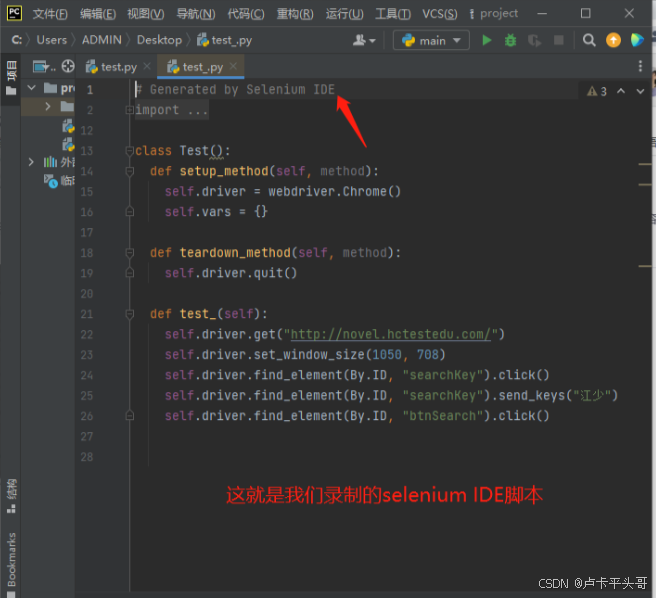Viewport: 656px width, 598px height.
Task: Open the main run configuration dropdown
Action: point(431,41)
